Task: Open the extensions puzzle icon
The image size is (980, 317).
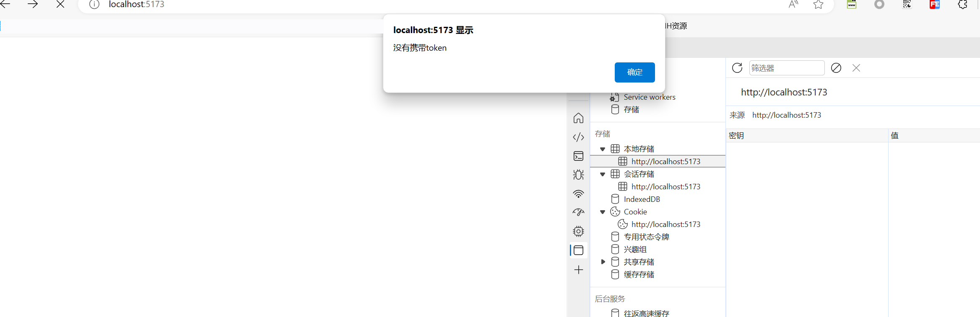Action: tap(963, 4)
